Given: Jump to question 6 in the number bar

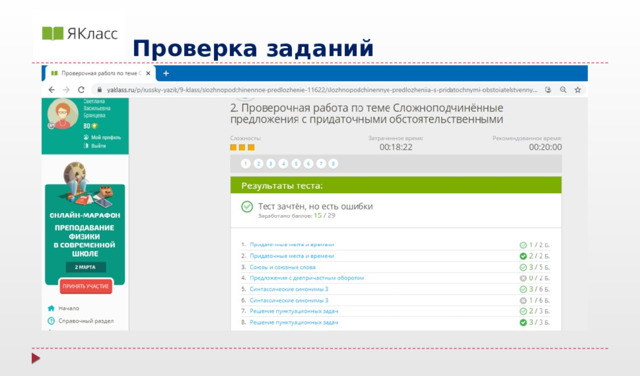Looking at the screenshot, I should point(309,164).
